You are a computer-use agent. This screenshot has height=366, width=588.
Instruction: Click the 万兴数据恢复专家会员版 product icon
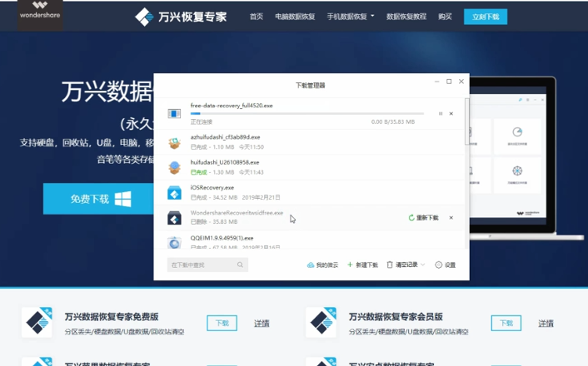pyautogui.click(x=321, y=322)
